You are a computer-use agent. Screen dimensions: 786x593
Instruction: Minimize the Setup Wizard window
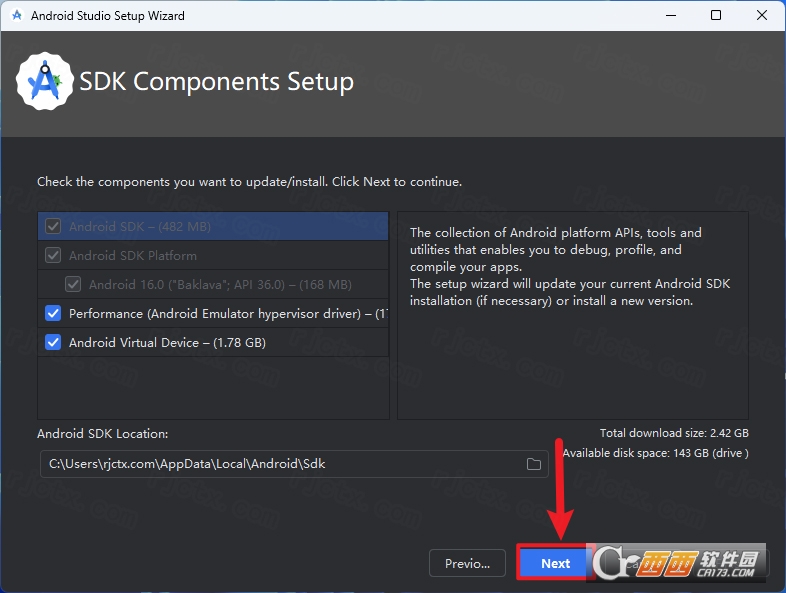point(671,16)
